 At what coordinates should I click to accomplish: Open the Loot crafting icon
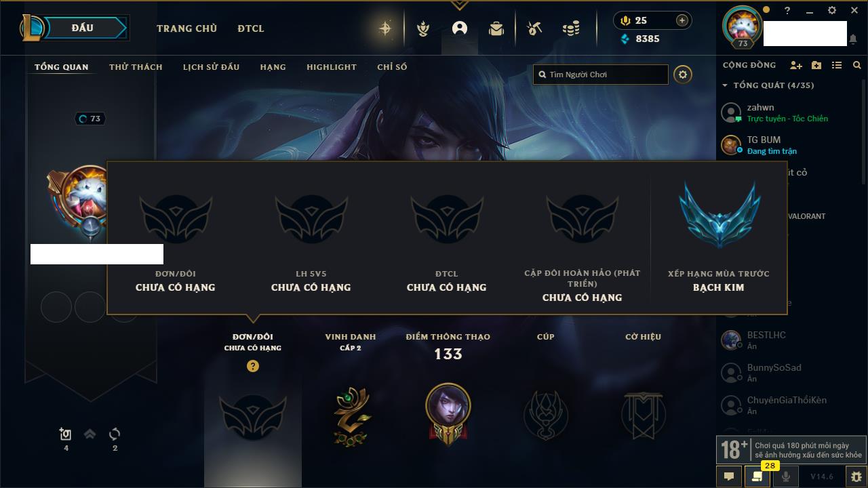[x=534, y=28]
